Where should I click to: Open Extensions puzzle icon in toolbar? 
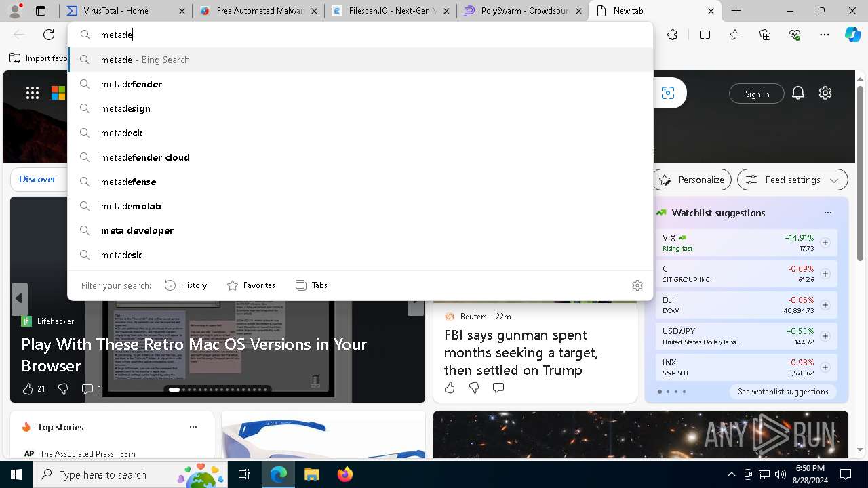click(672, 35)
